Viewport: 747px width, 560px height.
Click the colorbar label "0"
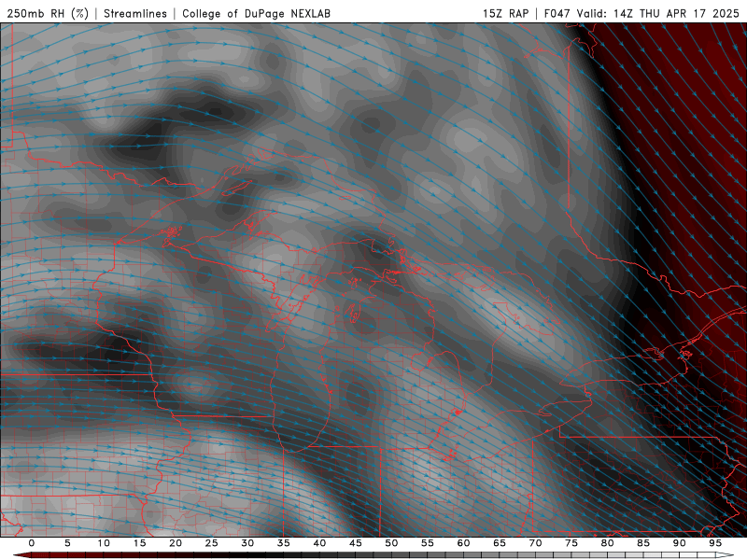pyautogui.click(x=32, y=543)
